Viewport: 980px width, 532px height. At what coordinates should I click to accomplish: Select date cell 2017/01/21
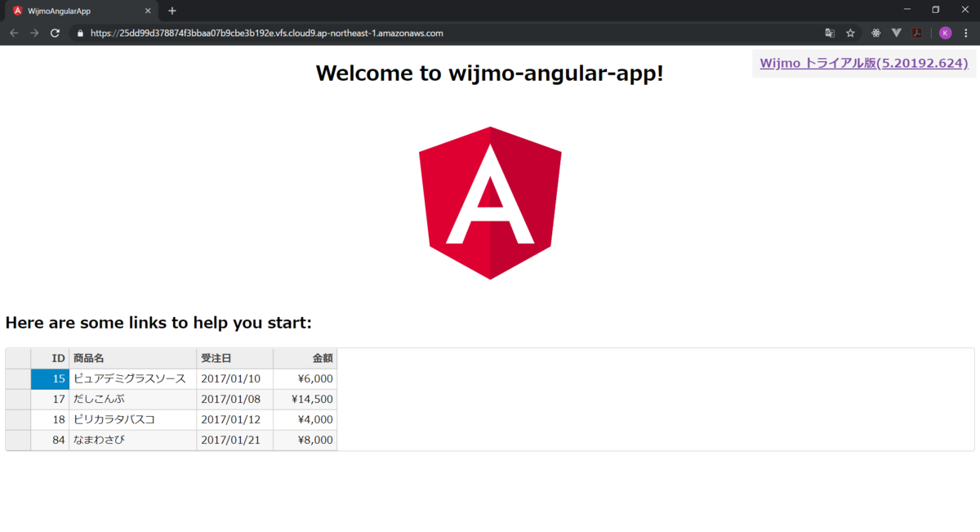tap(235, 440)
